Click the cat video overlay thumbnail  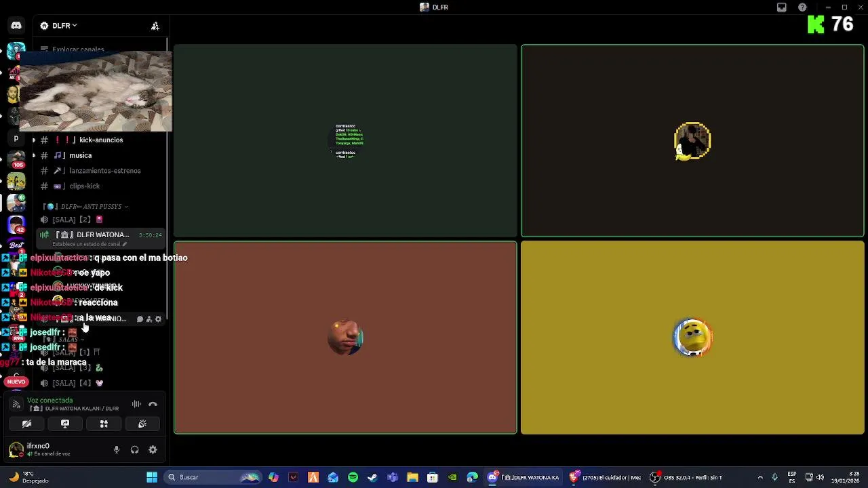[96, 91]
